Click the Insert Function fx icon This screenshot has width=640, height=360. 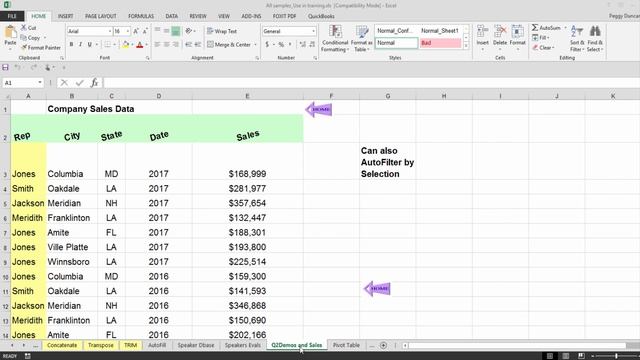[x=94, y=83]
